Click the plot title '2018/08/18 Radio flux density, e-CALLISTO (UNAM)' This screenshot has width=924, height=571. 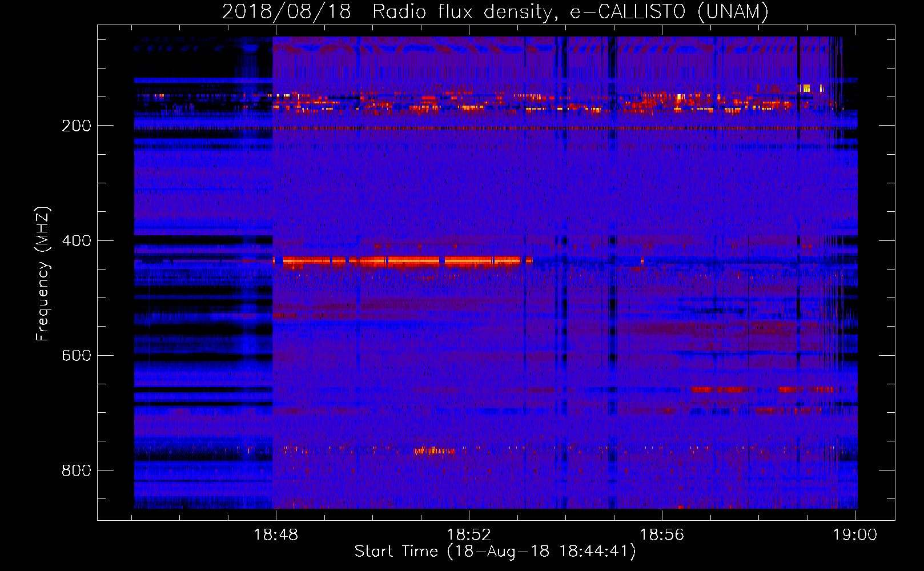tap(495, 11)
